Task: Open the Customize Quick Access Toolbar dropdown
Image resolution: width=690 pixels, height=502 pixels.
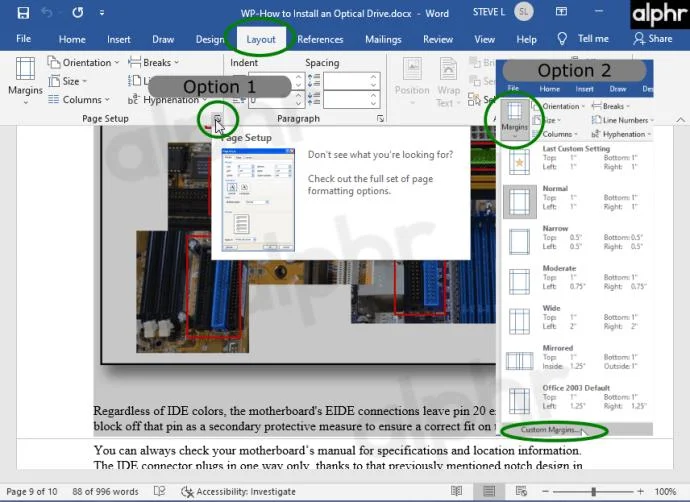Action: [x=102, y=13]
